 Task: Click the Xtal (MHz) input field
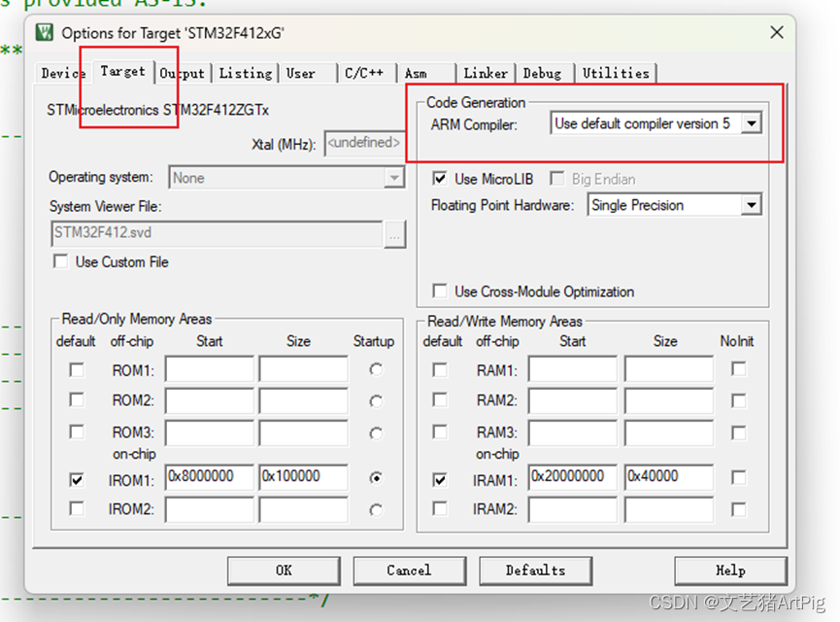pos(365,143)
